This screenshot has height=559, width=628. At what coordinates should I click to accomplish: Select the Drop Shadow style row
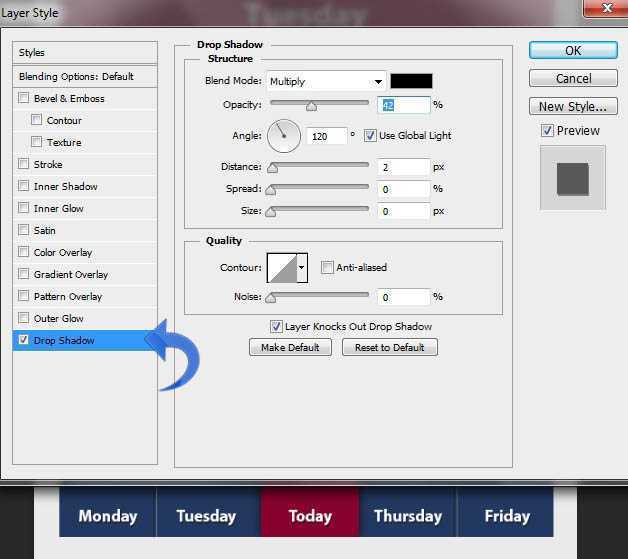tap(85, 340)
